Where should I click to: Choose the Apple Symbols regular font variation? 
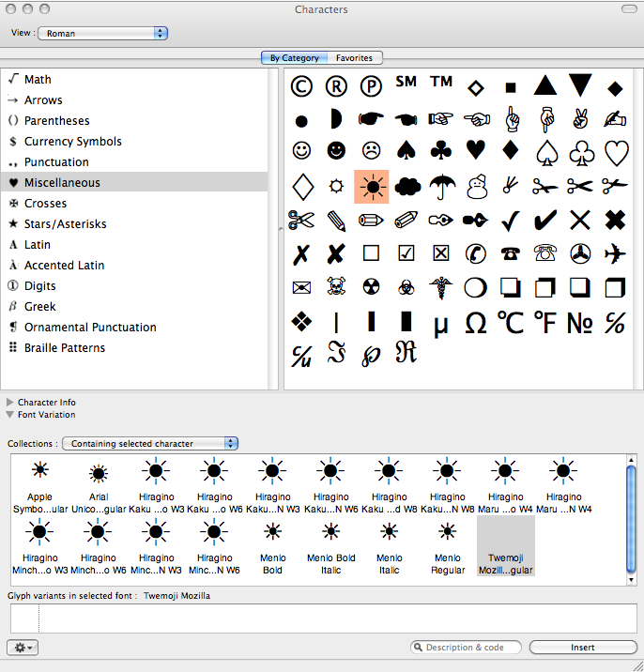(40, 485)
